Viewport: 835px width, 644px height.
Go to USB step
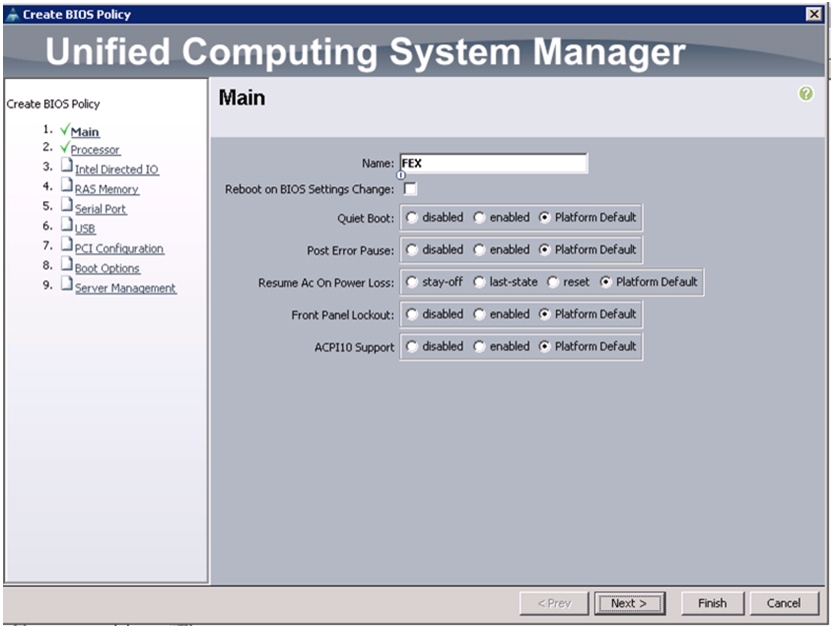(85, 229)
